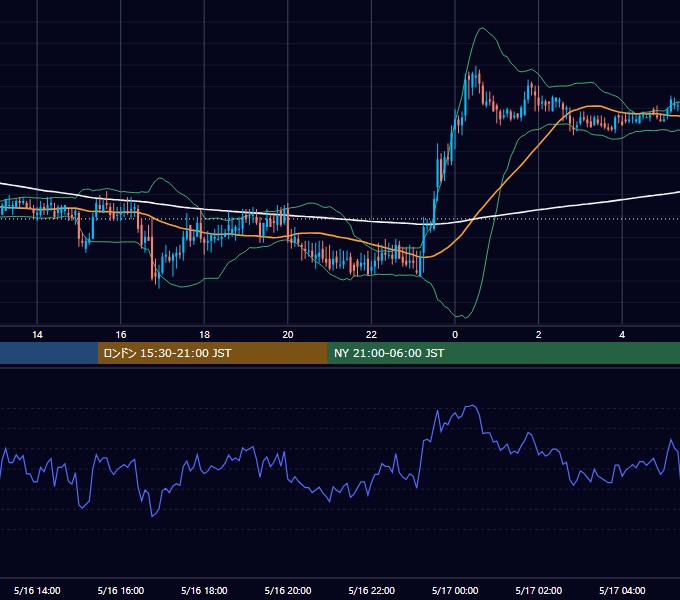Click the 5/16 18:00 time label
Viewport: 680px width, 600px height.
(204, 590)
